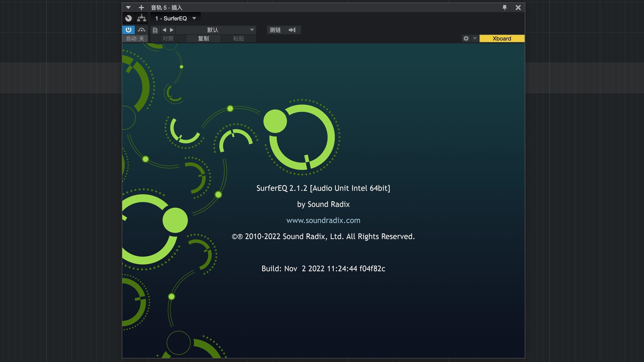This screenshot has width=644, height=362.
Task: Open the macro controls knob icon
Action: pyautogui.click(x=128, y=18)
